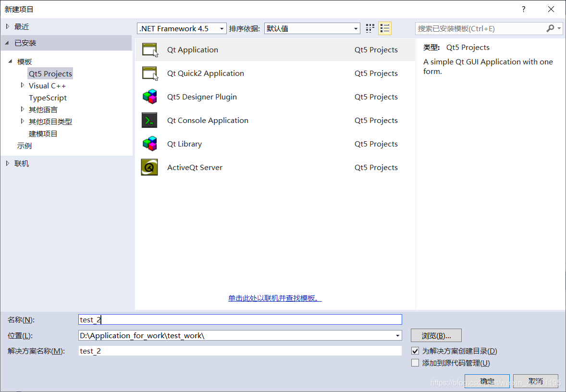Viewport: 566px width, 392px height.
Task: Open the .NET Framework 4.5 dropdown
Action: 182,28
